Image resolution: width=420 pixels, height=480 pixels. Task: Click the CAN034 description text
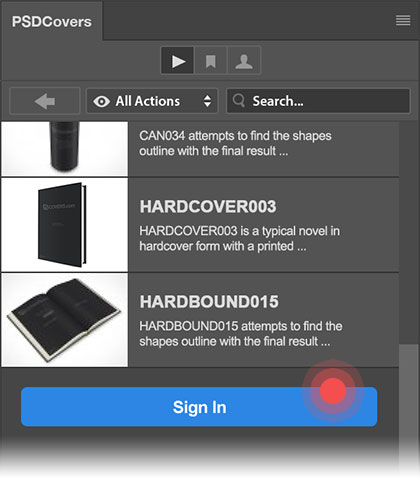(235, 143)
